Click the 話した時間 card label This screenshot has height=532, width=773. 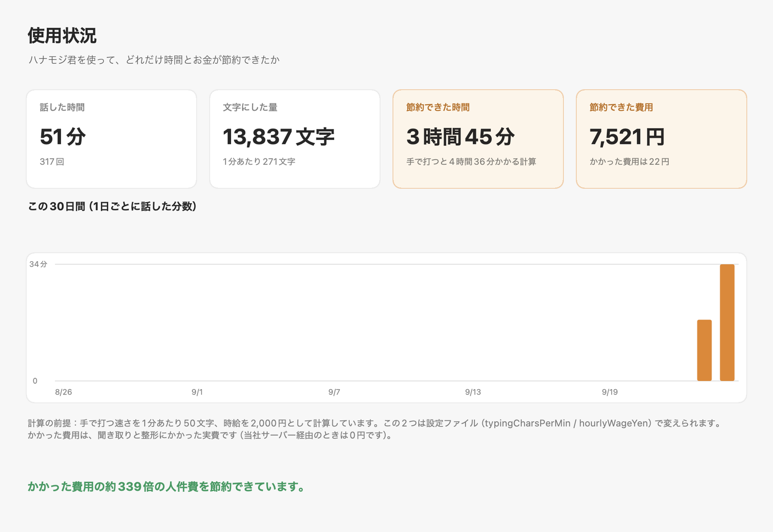tap(62, 107)
